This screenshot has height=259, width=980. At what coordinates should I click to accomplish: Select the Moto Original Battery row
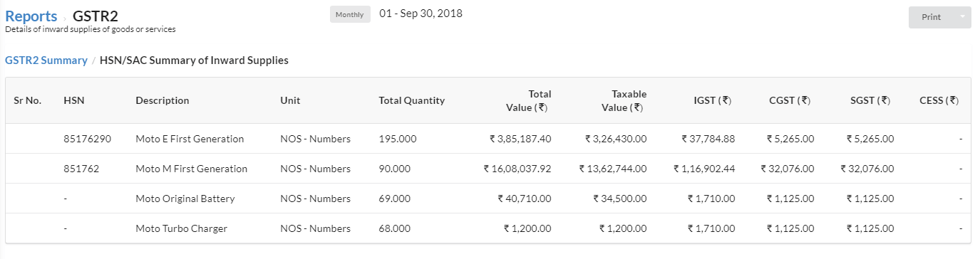tap(488, 199)
